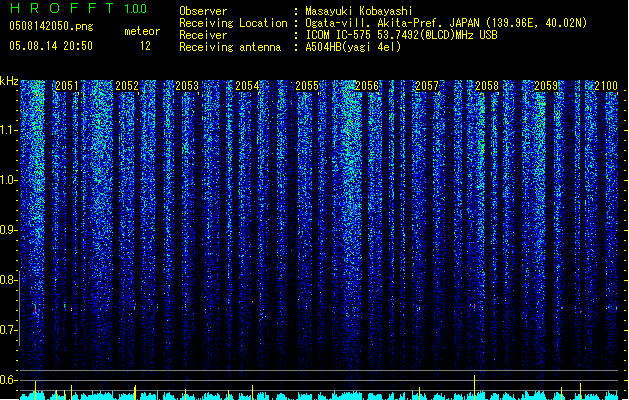Click the Receiving Location value text
The image size is (629, 400).
[x=446, y=23]
